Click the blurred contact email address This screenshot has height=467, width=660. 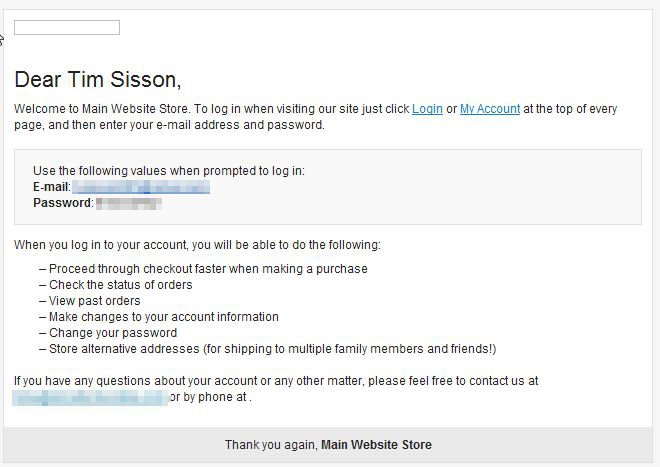[x=90, y=397]
